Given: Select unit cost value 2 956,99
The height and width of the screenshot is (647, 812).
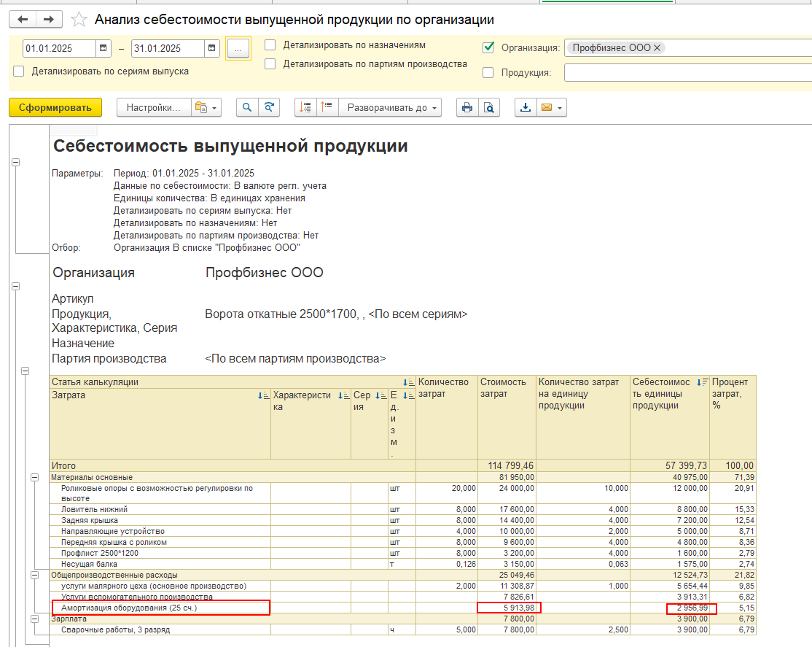Looking at the screenshot, I should click(x=692, y=608).
